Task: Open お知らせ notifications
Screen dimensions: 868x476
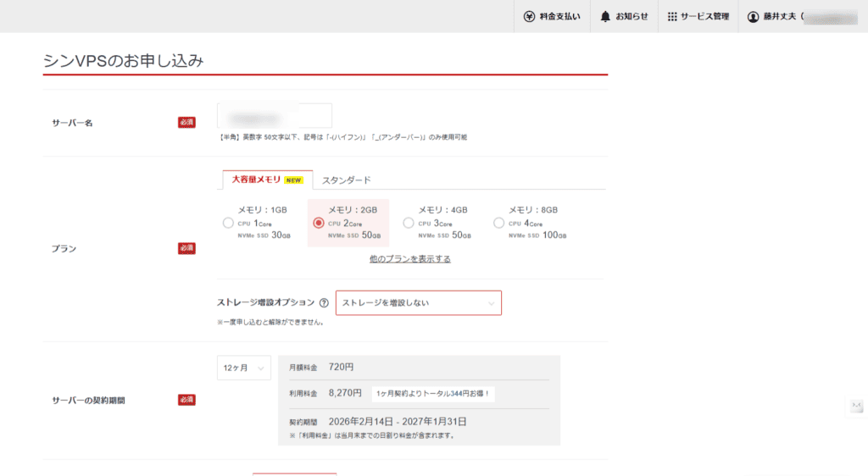Action: [624, 17]
